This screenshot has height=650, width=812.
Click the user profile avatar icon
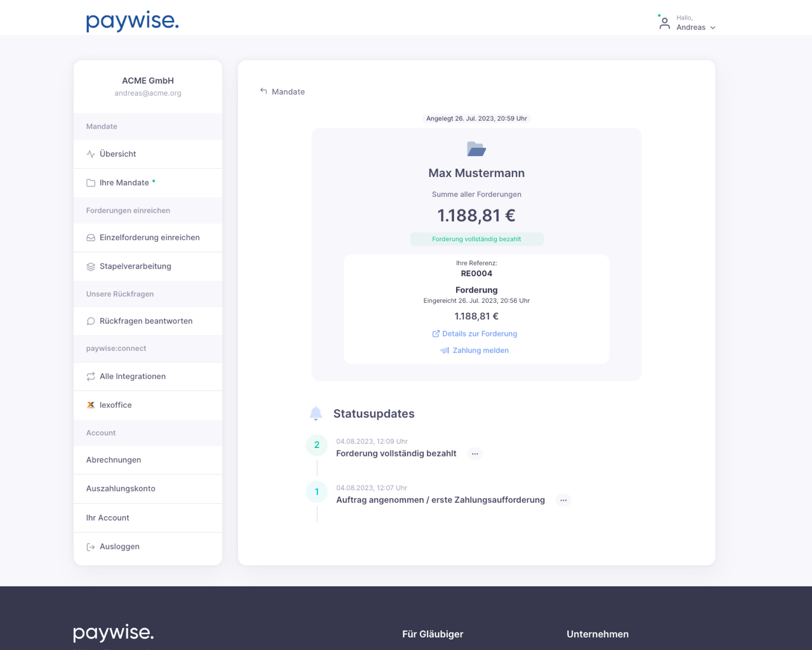[664, 23]
